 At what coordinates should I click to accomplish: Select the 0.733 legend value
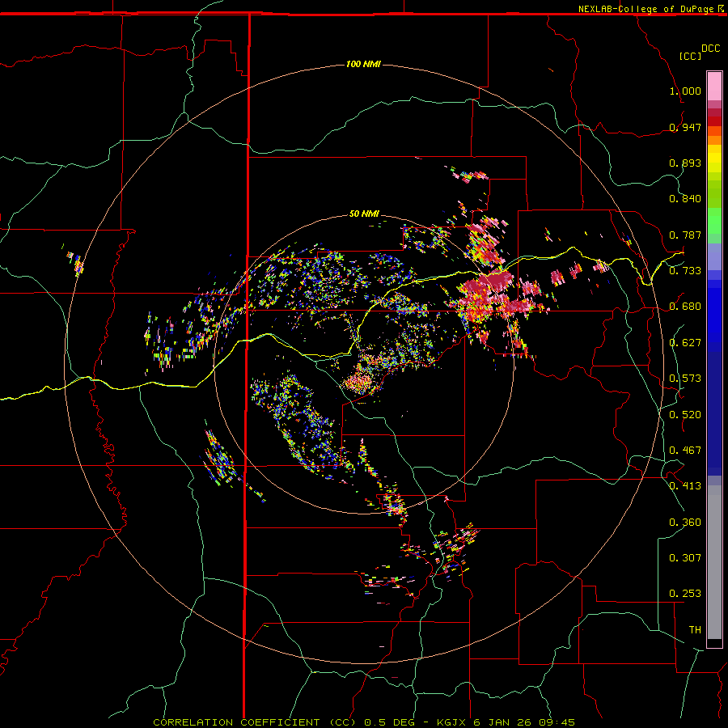(685, 271)
